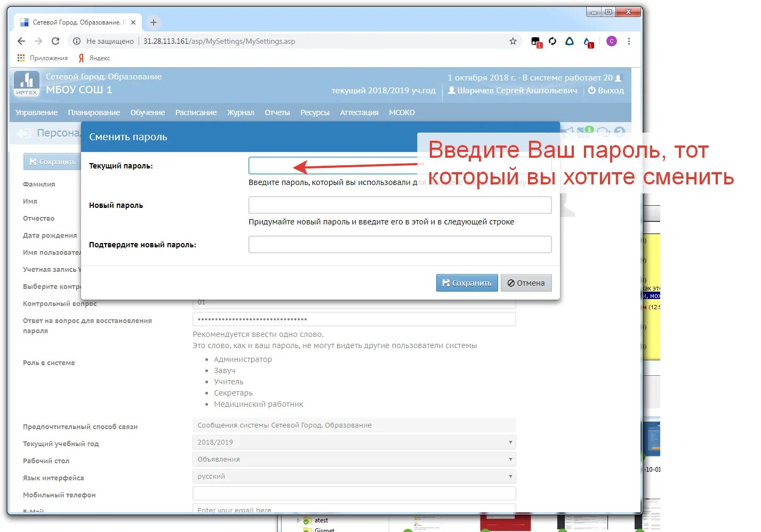Click Сохранить in the password dialog
Viewport: 761px width, 532px height.
point(467,283)
